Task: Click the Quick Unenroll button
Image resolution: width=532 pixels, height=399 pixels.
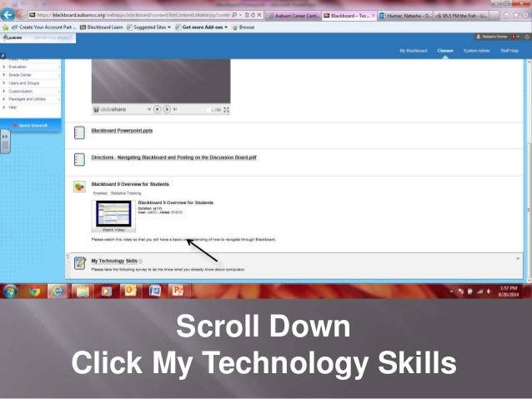Action: (x=31, y=126)
